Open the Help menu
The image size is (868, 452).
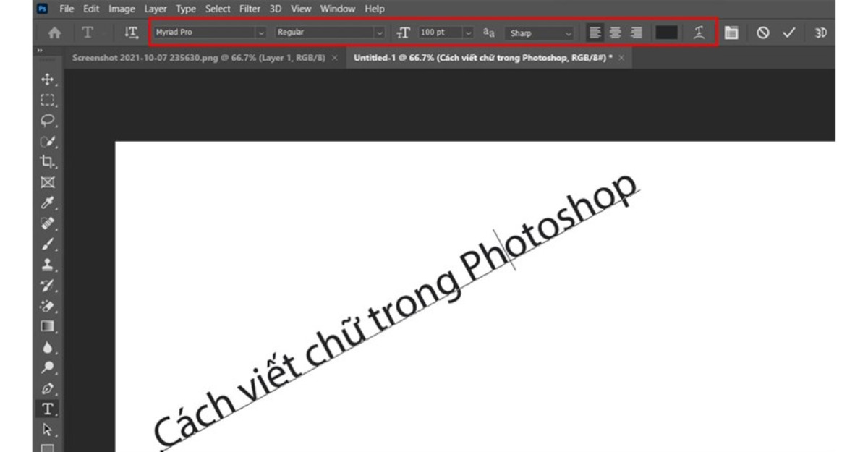[x=375, y=9]
